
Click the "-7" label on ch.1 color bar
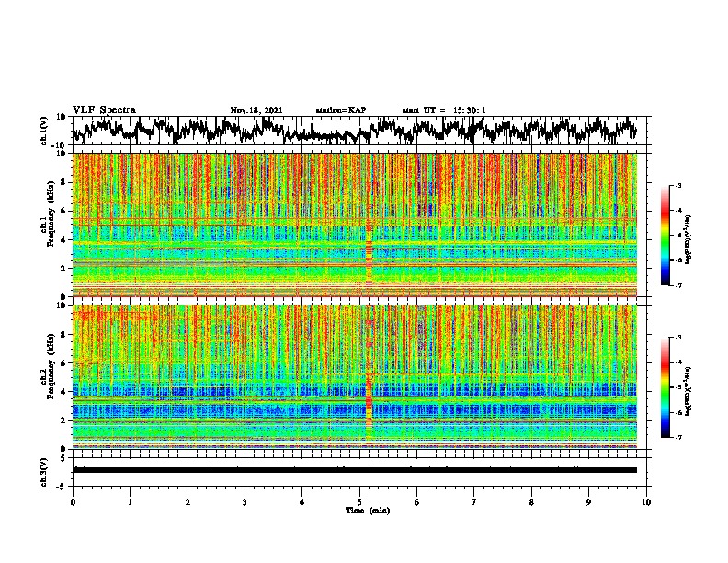[678, 285]
